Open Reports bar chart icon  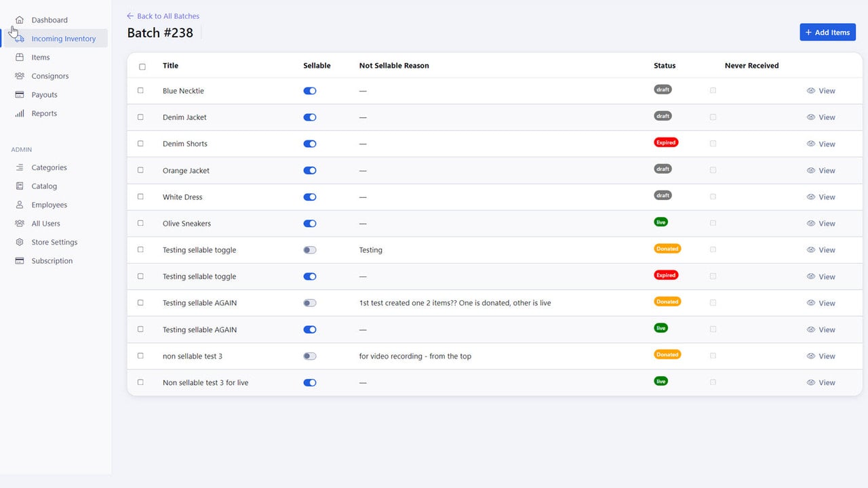[20, 113]
